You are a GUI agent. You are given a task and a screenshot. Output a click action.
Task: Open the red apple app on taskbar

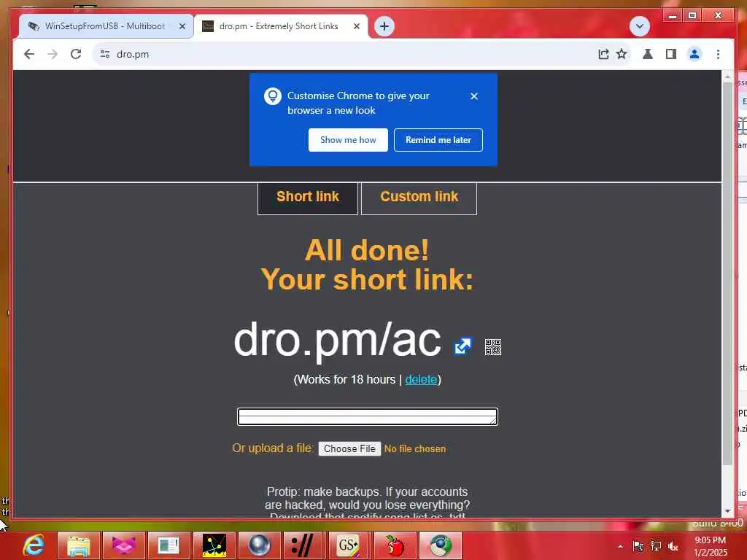pos(394,545)
